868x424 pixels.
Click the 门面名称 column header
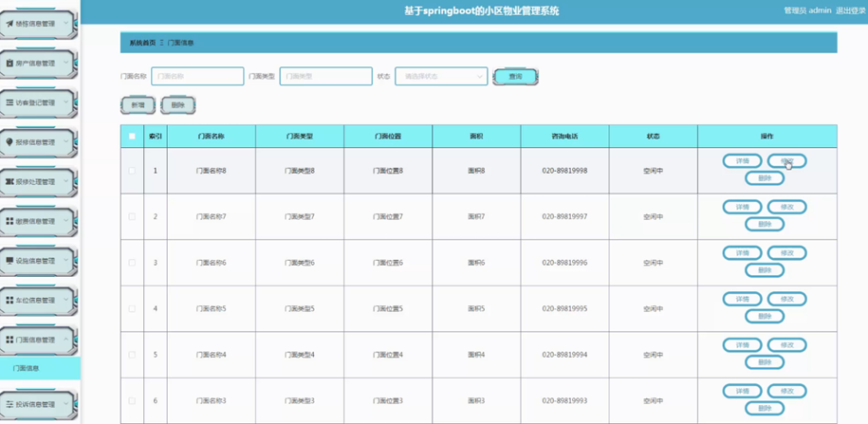click(211, 137)
